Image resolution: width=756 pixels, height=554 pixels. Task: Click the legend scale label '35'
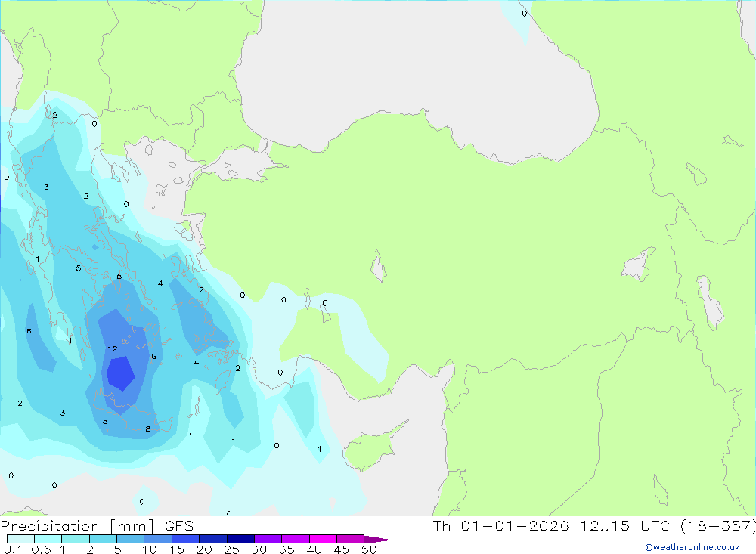tap(287, 549)
